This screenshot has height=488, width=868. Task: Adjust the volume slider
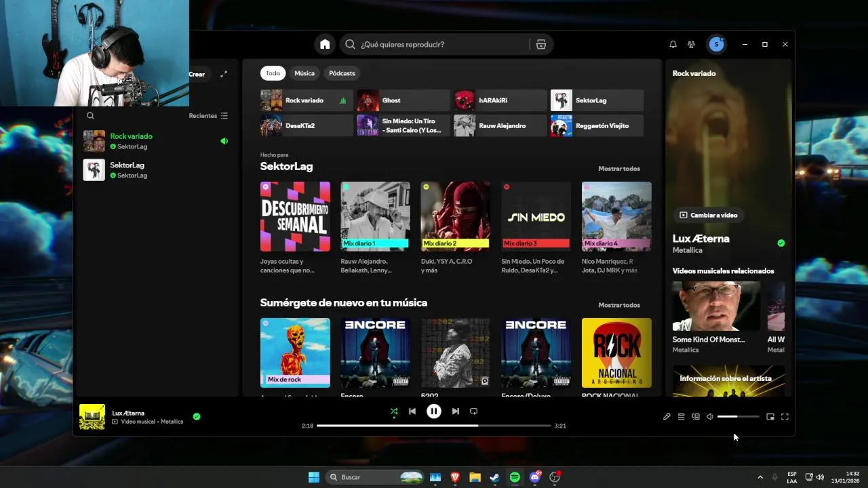(x=738, y=417)
